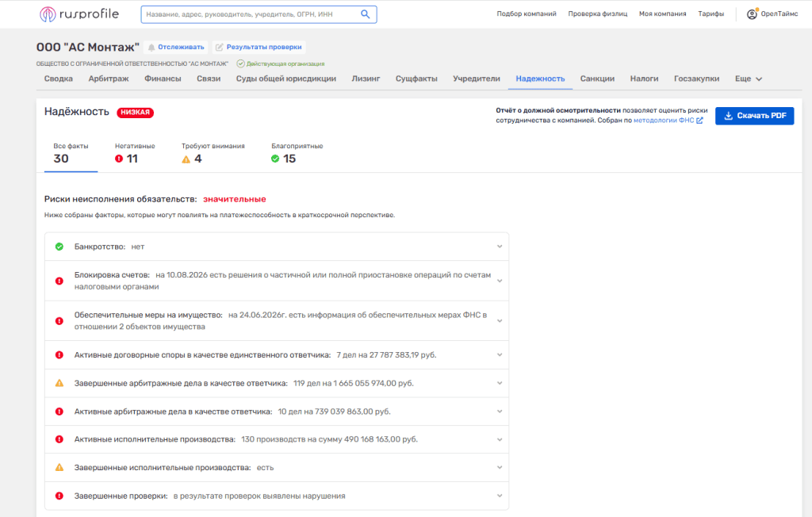The width and height of the screenshot is (812, 517).
Task: Click the Скачать PDF button
Action: coord(755,116)
